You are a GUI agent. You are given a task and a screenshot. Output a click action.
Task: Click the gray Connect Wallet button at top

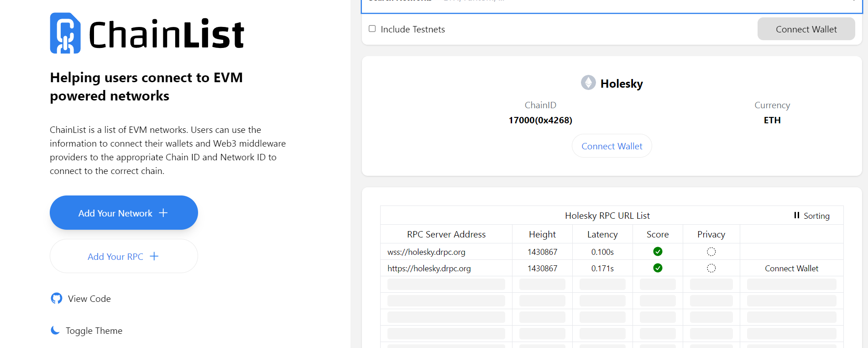(x=806, y=29)
